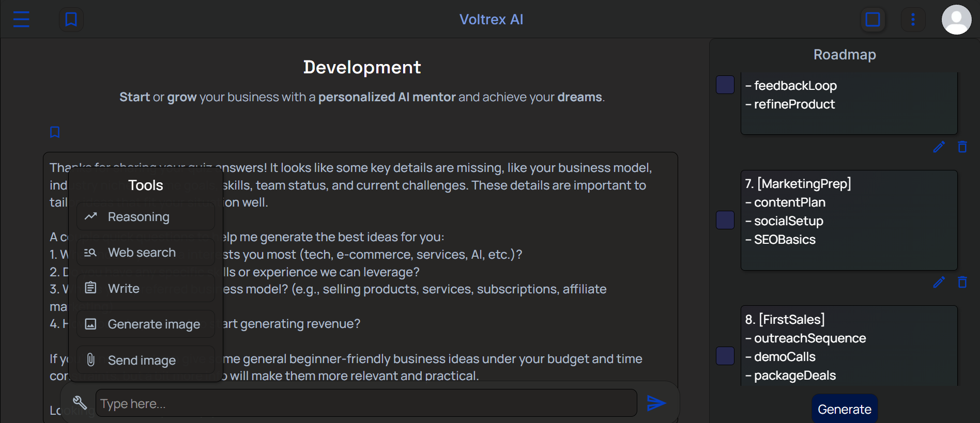980x423 pixels.
Task: Click the packageDeals item text
Action: pyautogui.click(x=795, y=375)
